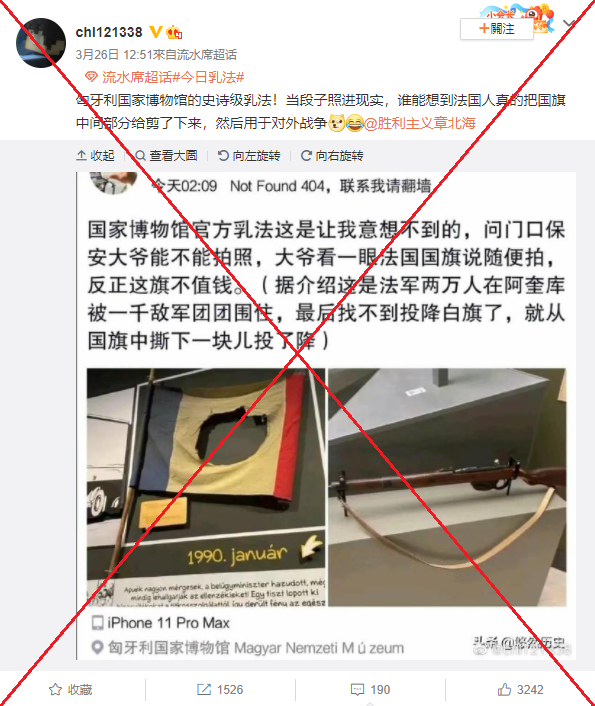The image size is (595, 706).
Task: View large image via 查看大图
Action: coord(166,156)
